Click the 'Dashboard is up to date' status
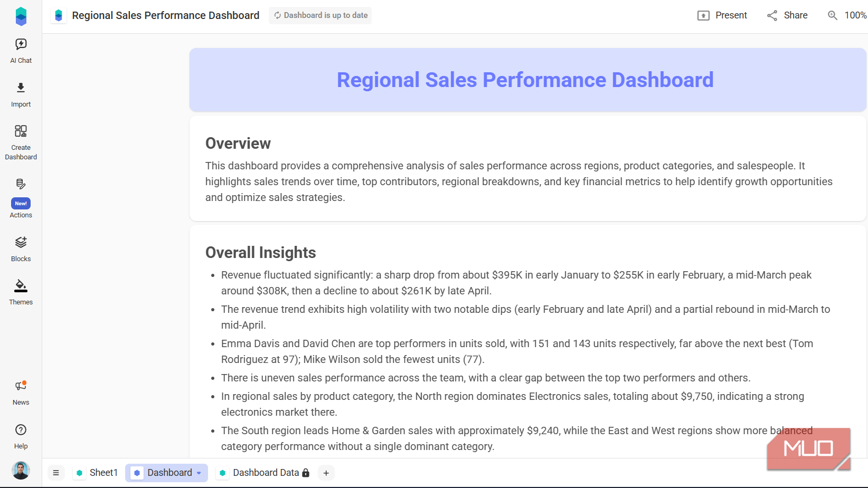Screen dimensions: 868x488 pyautogui.click(x=320, y=15)
